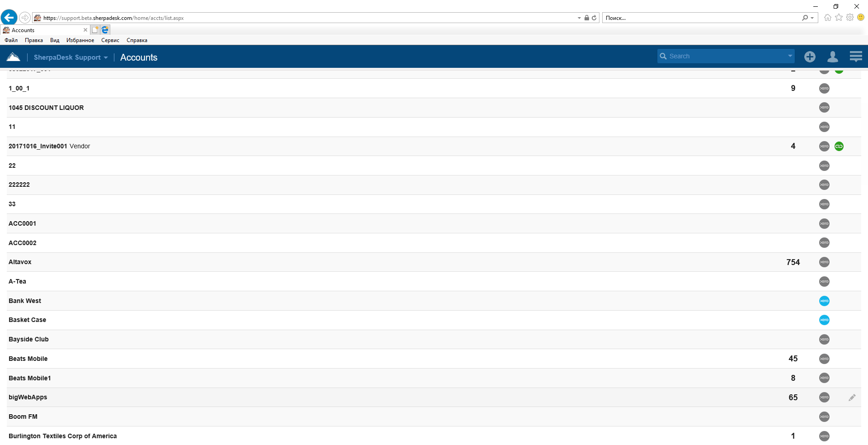The height and width of the screenshot is (445, 868).
Task: Open the user profile icon in header
Action: tap(832, 57)
